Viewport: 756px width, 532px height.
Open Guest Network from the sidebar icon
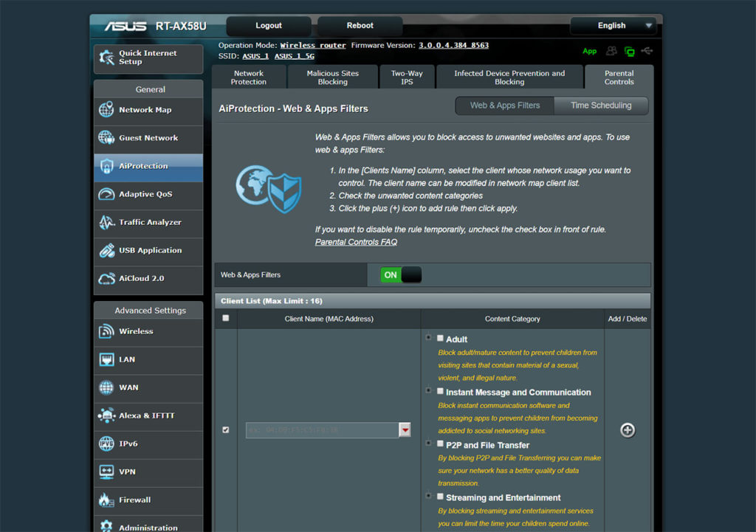pyautogui.click(x=106, y=138)
